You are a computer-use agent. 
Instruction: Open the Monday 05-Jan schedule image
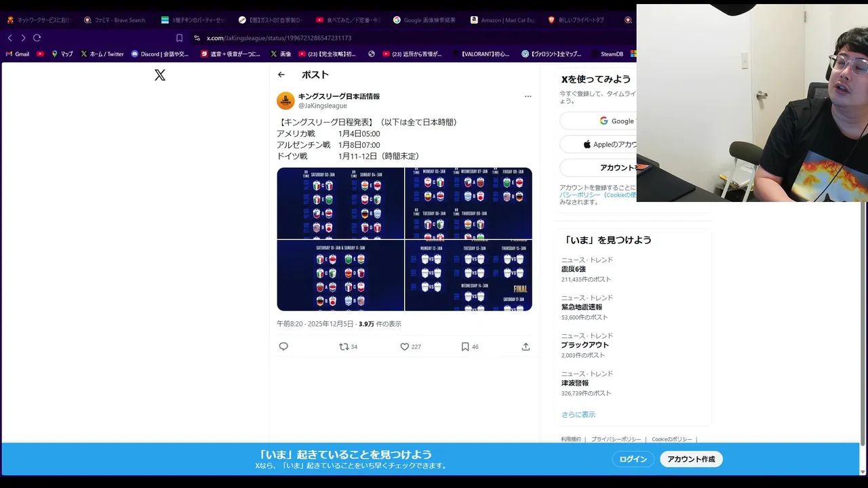(x=469, y=203)
